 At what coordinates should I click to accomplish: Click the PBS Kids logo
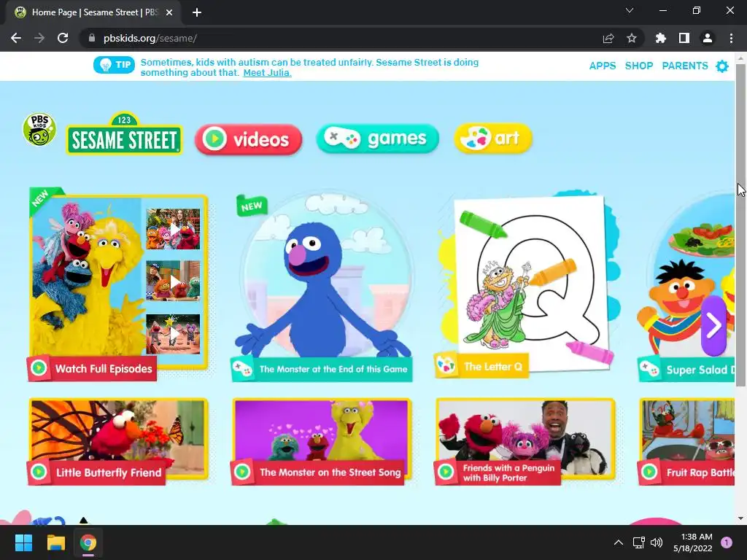(x=39, y=130)
